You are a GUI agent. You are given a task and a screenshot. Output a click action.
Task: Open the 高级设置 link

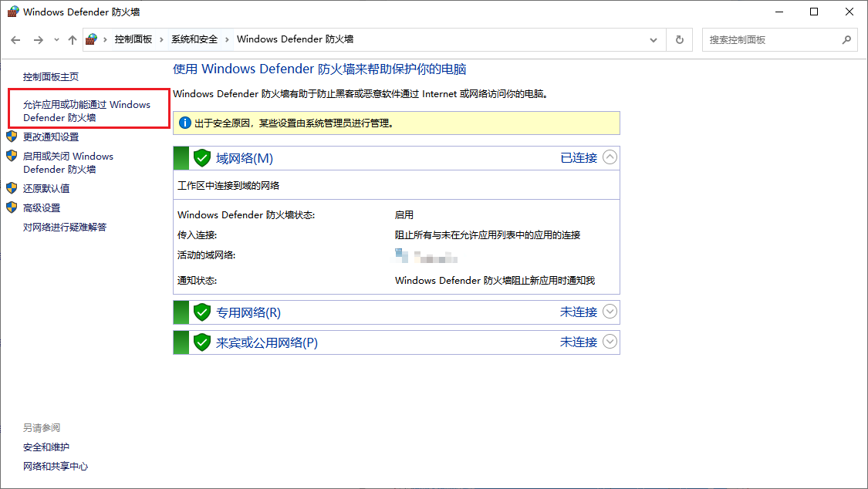tap(42, 207)
